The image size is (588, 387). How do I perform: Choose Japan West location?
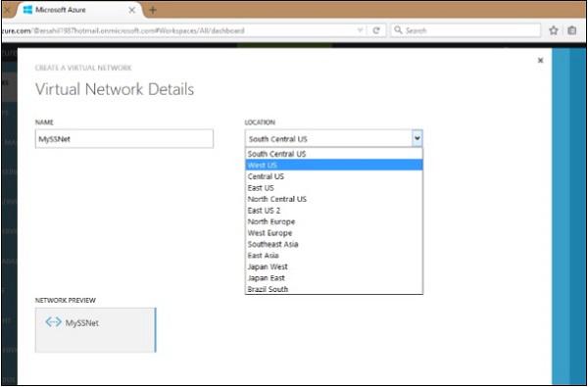tap(334, 266)
